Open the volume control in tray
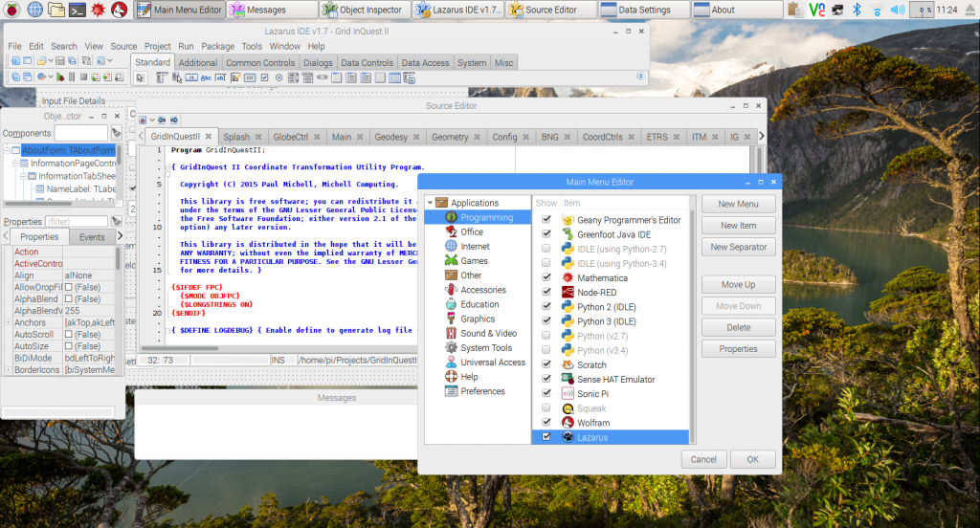Viewport: 980px width, 528px height. coord(898,10)
